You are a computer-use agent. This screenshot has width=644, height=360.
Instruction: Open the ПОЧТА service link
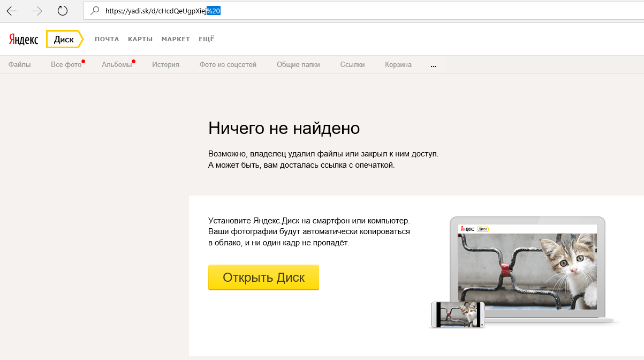click(x=107, y=39)
